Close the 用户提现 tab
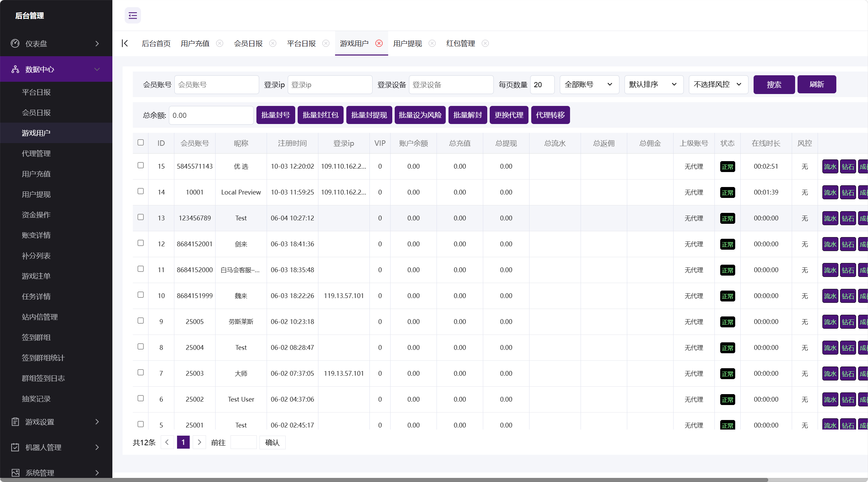 (432, 43)
